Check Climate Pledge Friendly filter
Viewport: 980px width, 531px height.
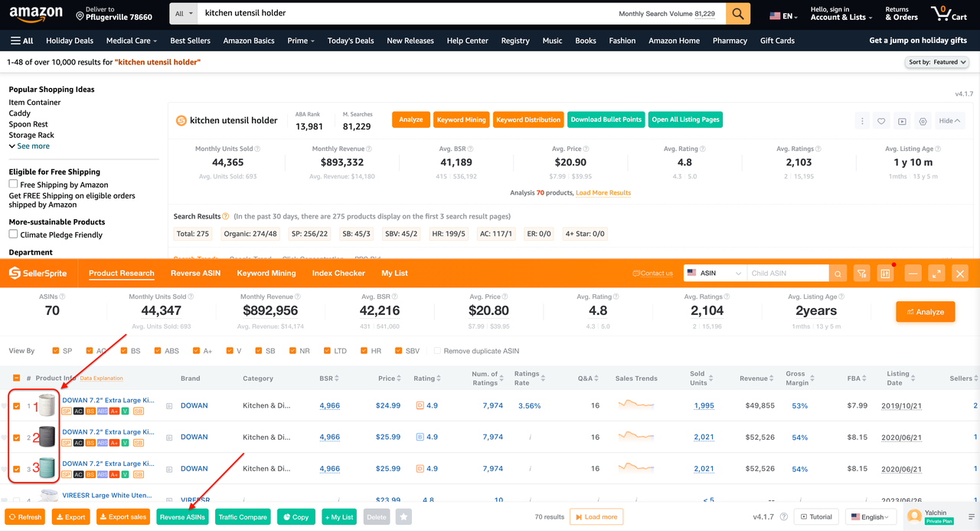pyautogui.click(x=13, y=234)
